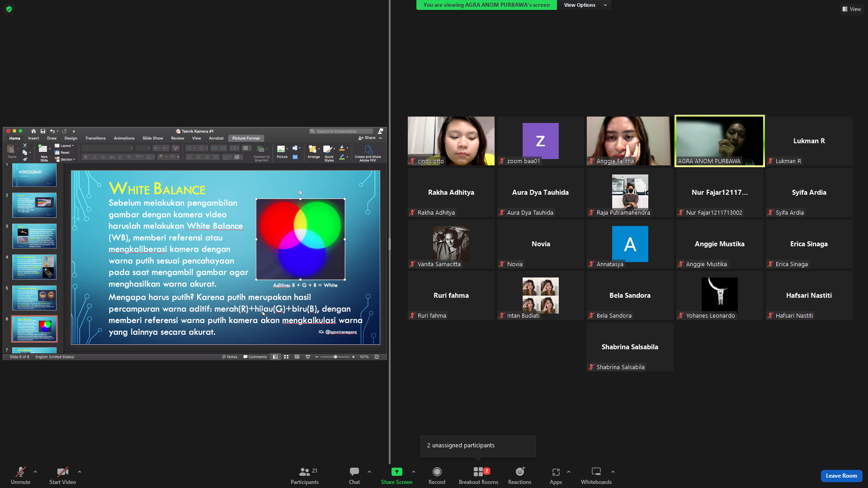This screenshot has width=868, height=488.
Task: Open the Animations ribbon tab
Action: pyautogui.click(x=124, y=138)
